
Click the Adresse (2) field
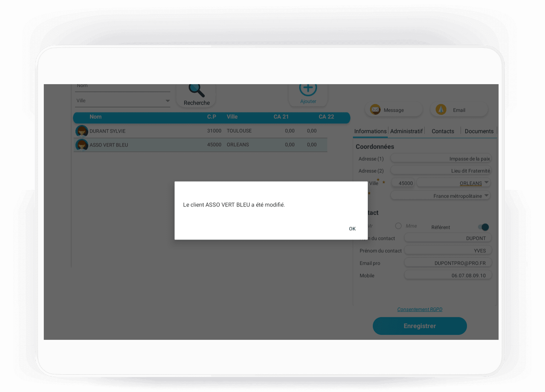click(x=441, y=170)
